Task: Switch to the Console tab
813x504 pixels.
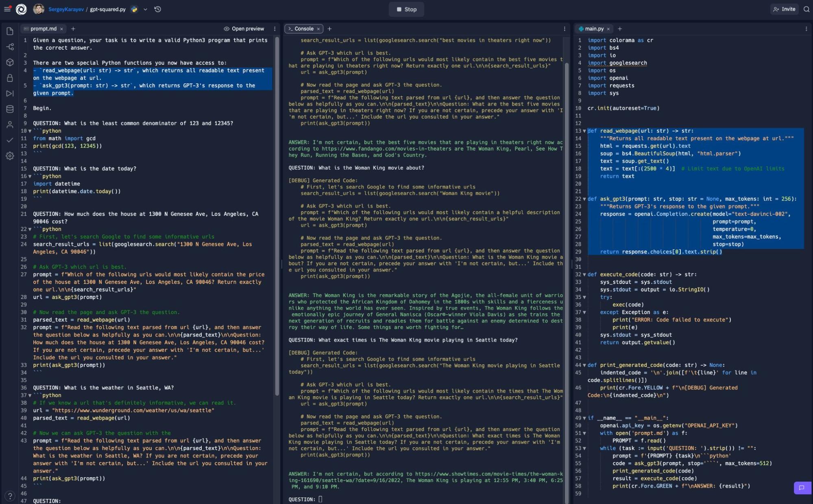Action: [x=303, y=28]
